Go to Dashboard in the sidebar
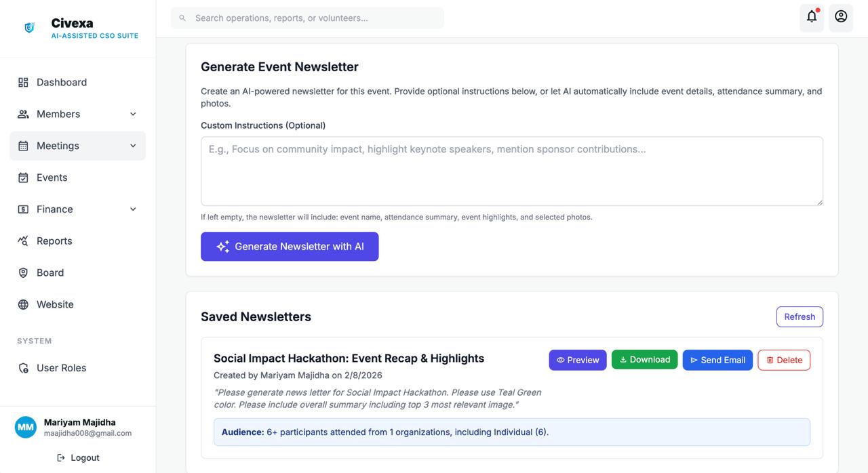The image size is (868, 473). [77, 82]
